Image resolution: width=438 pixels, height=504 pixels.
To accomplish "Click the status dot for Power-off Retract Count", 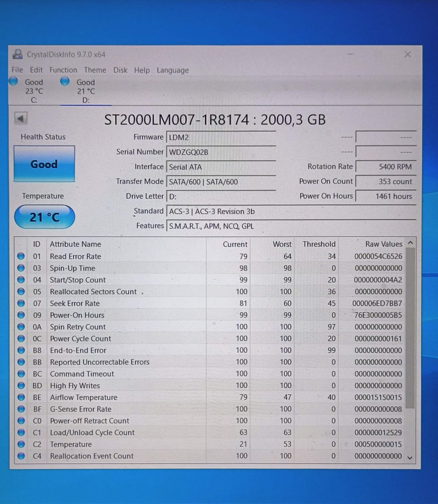I will [x=21, y=421].
